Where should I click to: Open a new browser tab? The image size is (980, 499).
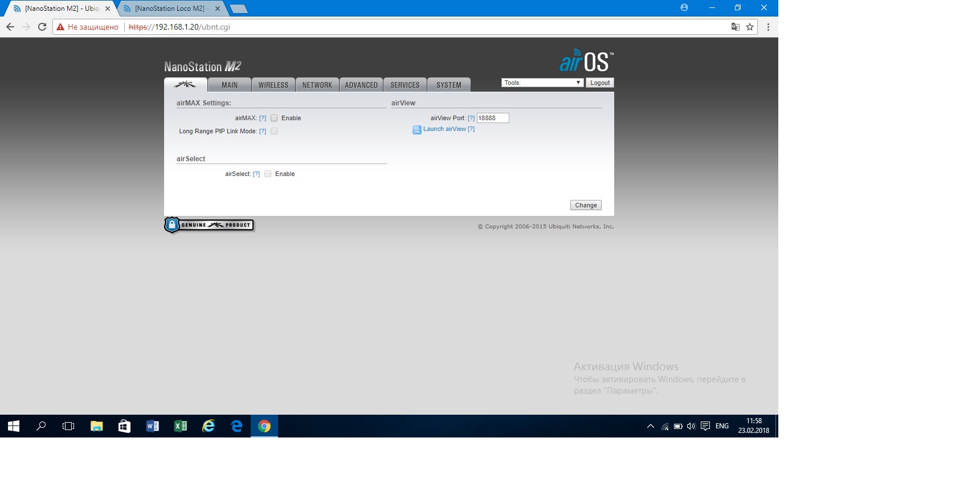tap(238, 9)
